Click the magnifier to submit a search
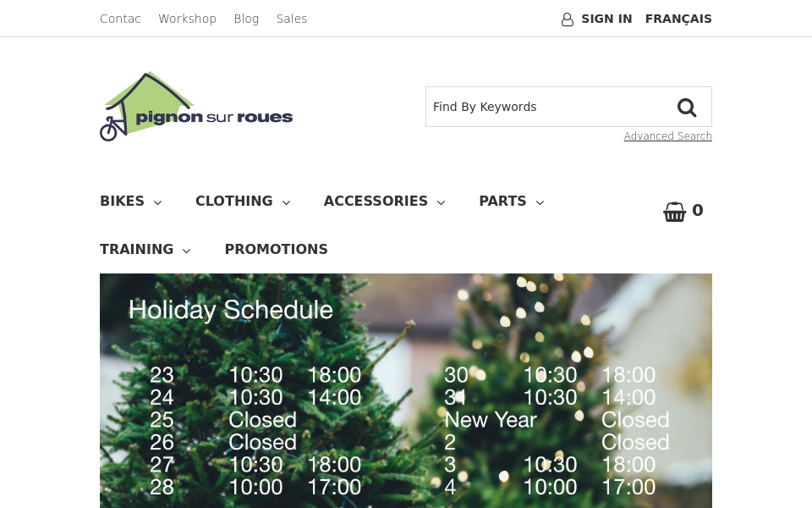This screenshot has width=812, height=508. 687,107
